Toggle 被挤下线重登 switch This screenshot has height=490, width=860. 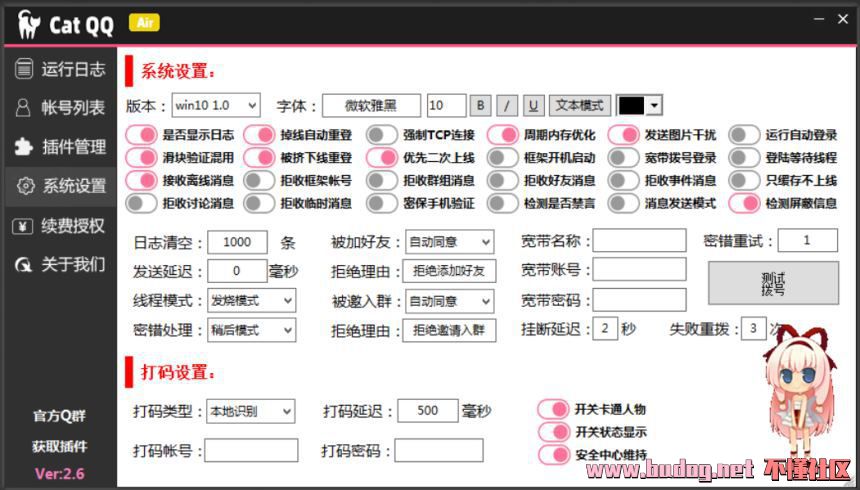pos(259,158)
